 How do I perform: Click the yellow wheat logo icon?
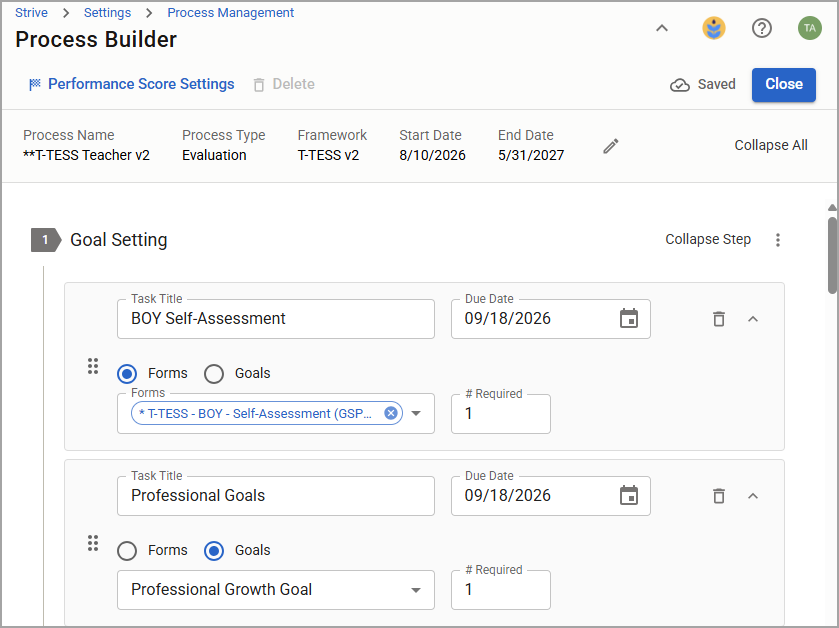coord(714,28)
